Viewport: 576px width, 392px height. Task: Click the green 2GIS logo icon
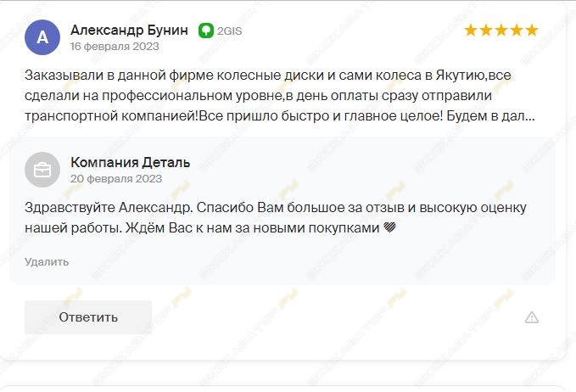[205, 31]
